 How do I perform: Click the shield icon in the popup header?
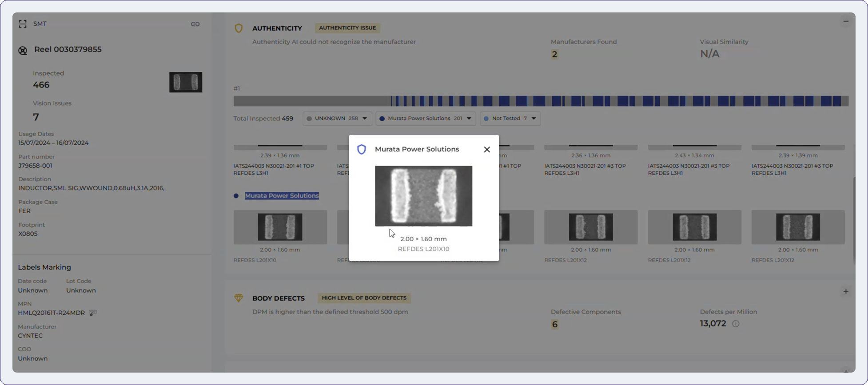pyautogui.click(x=362, y=150)
